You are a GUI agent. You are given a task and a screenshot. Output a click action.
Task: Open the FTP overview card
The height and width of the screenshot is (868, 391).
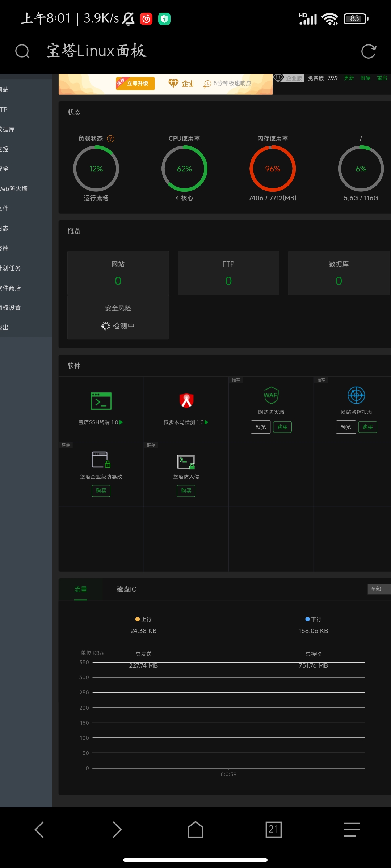(x=228, y=273)
